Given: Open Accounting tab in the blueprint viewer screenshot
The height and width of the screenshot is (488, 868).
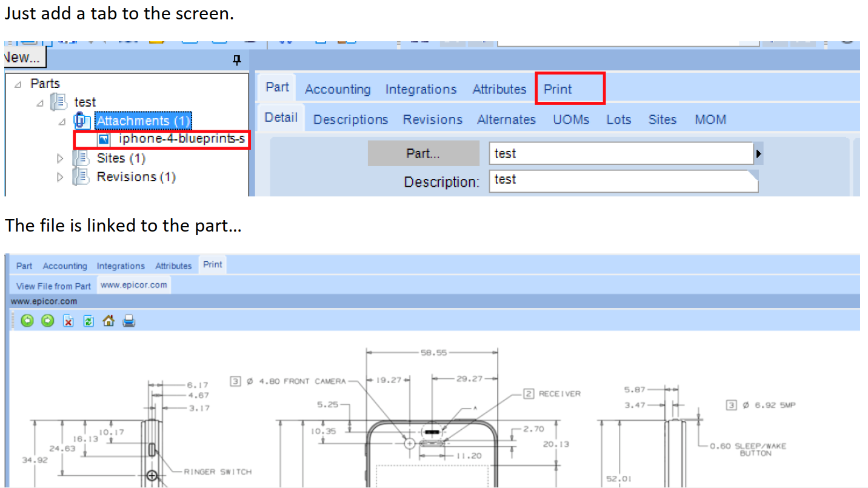Looking at the screenshot, I should 65,266.
